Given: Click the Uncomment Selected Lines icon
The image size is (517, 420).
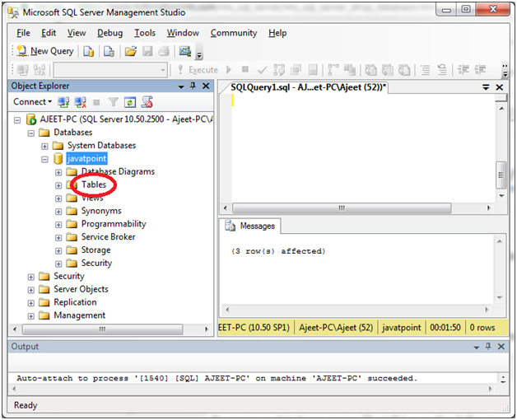Looking at the screenshot, I should click(442, 70).
